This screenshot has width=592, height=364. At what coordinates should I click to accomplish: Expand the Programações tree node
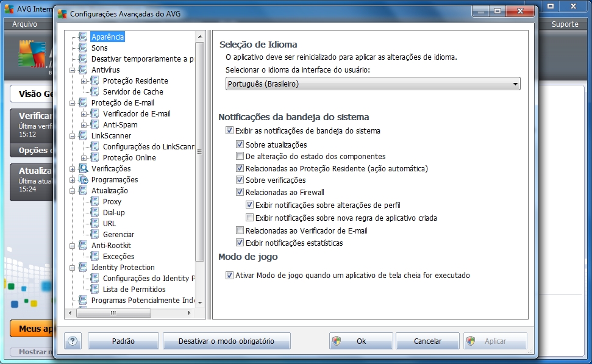point(73,180)
